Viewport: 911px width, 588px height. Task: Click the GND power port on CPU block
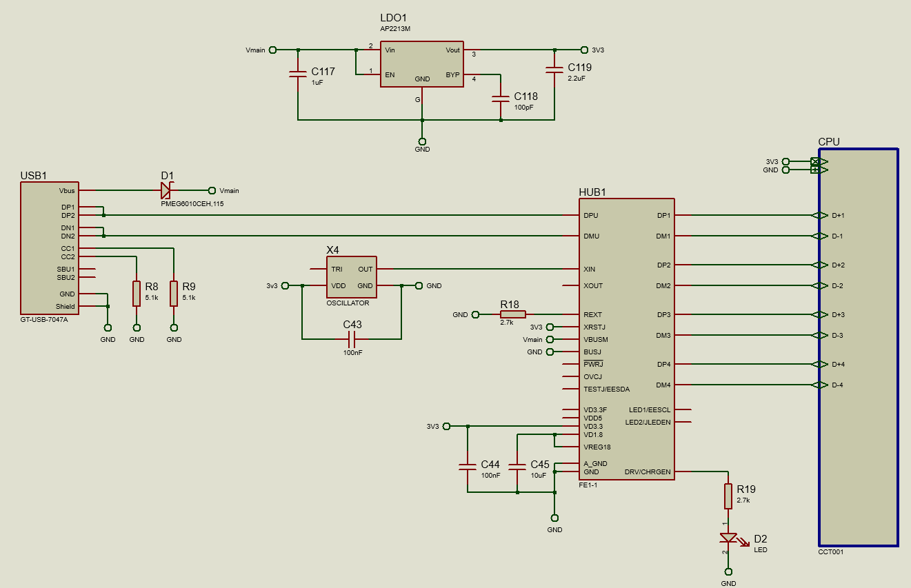click(820, 170)
